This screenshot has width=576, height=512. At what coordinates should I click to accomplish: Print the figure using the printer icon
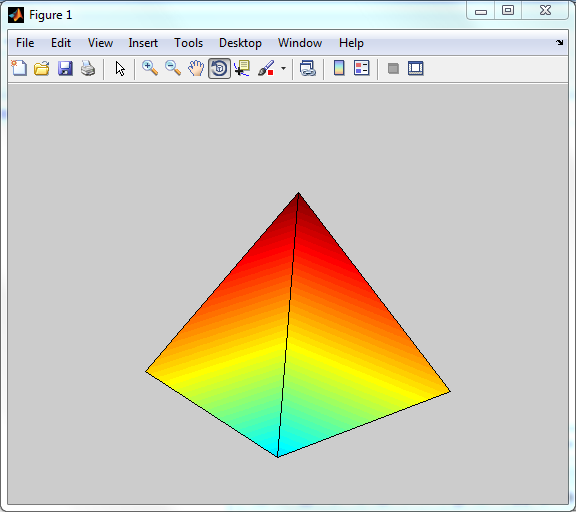point(88,68)
